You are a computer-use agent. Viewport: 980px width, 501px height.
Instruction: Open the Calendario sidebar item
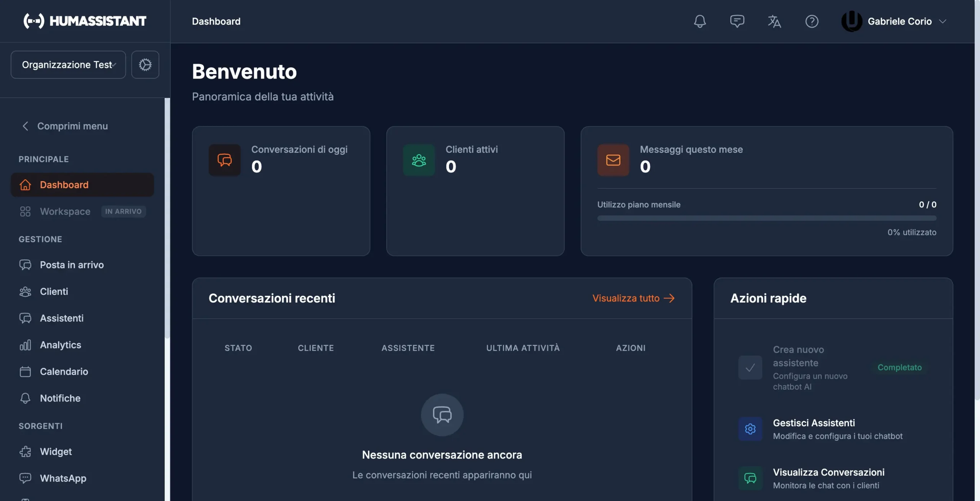[64, 372]
